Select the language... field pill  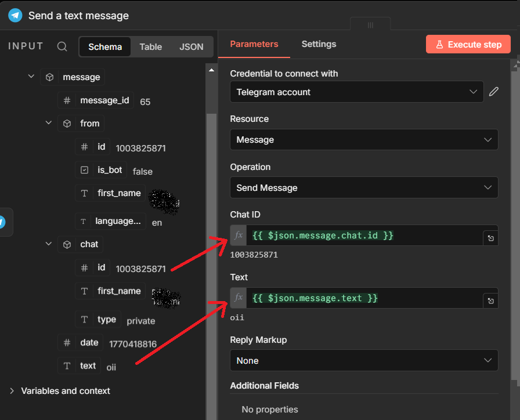[x=110, y=222]
